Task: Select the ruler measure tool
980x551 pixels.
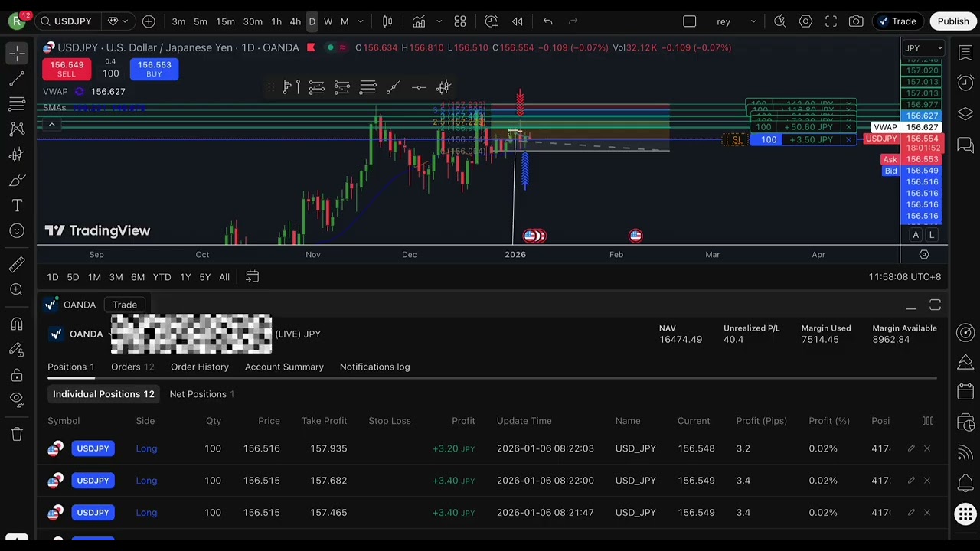Action: click(17, 265)
